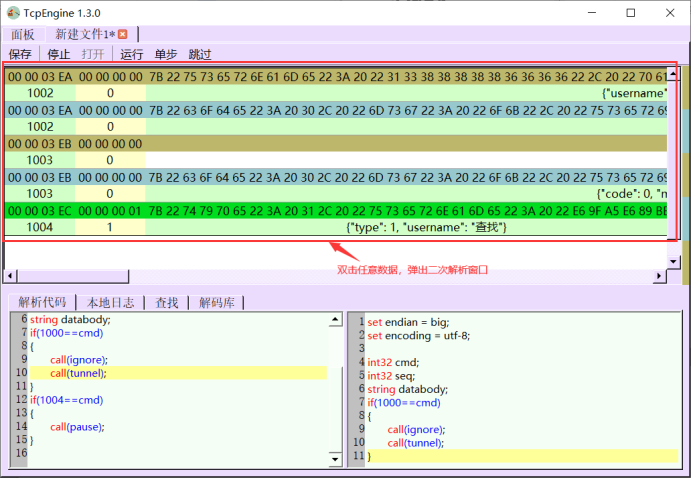Image resolution: width=692 pixels, height=478 pixels.
Task: Click call(pause); line in left code editor
Action: click(77, 426)
